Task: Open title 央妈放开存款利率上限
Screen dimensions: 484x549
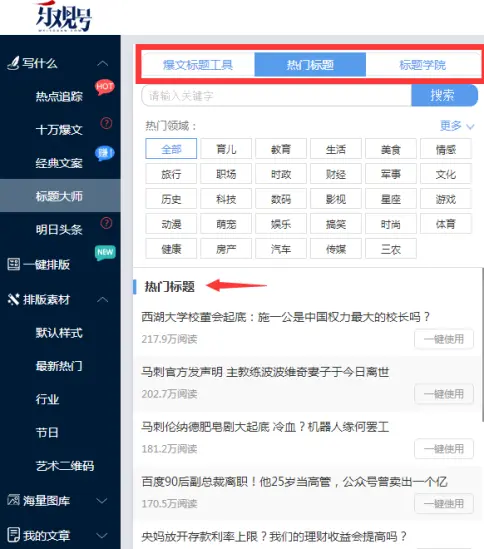Action: (x=274, y=536)
